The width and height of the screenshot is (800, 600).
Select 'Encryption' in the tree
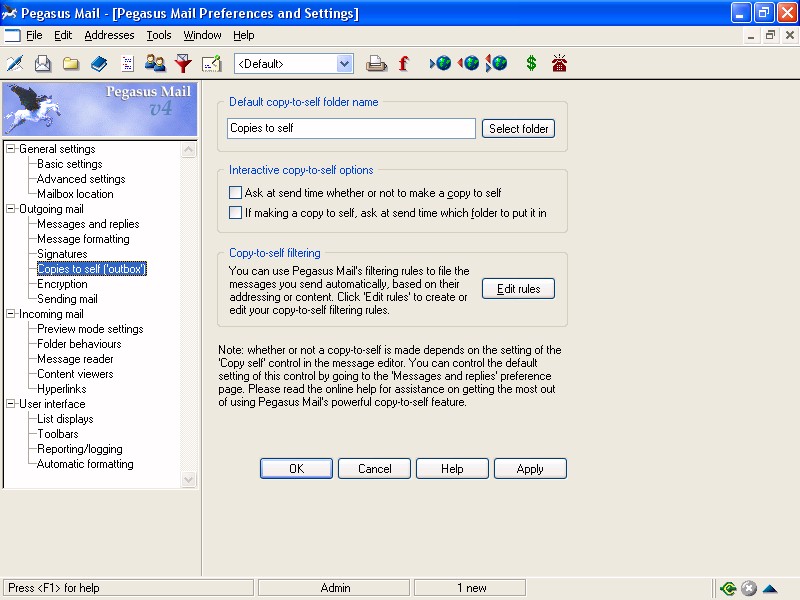coord(62,284)
